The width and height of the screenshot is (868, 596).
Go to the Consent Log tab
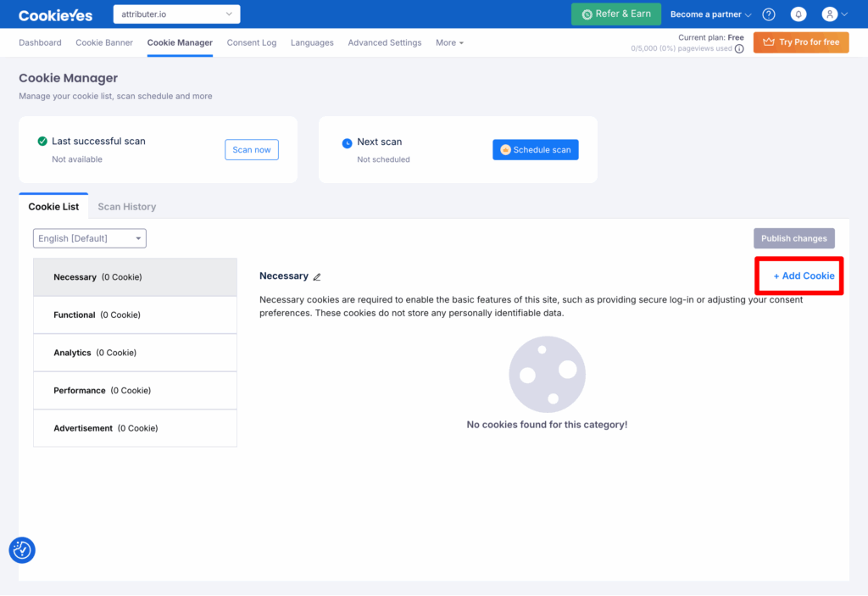tap(252, 42)
